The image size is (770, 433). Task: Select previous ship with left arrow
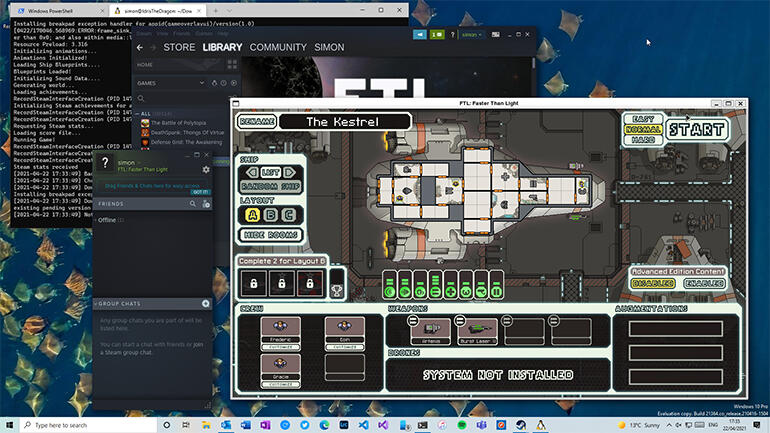point(252,172)
